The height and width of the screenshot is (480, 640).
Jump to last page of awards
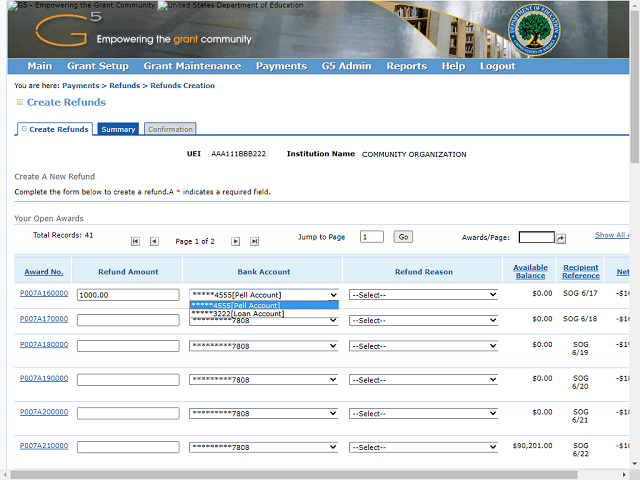point(254,241)
